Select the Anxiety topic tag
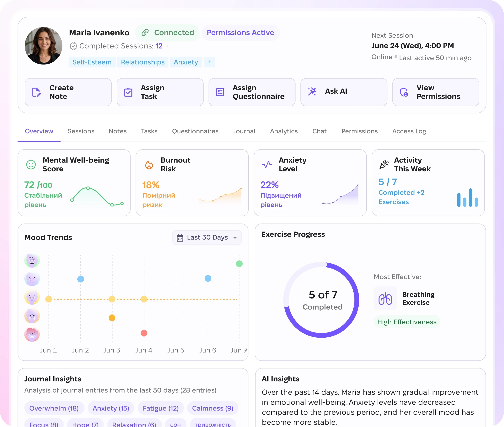504x427 pixels. pyautogui.click(x=186, y=62)
